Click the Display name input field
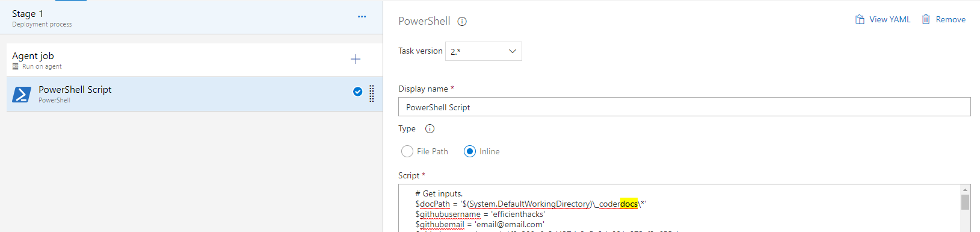This screenshot has height=232, width=980. [684, 107]
